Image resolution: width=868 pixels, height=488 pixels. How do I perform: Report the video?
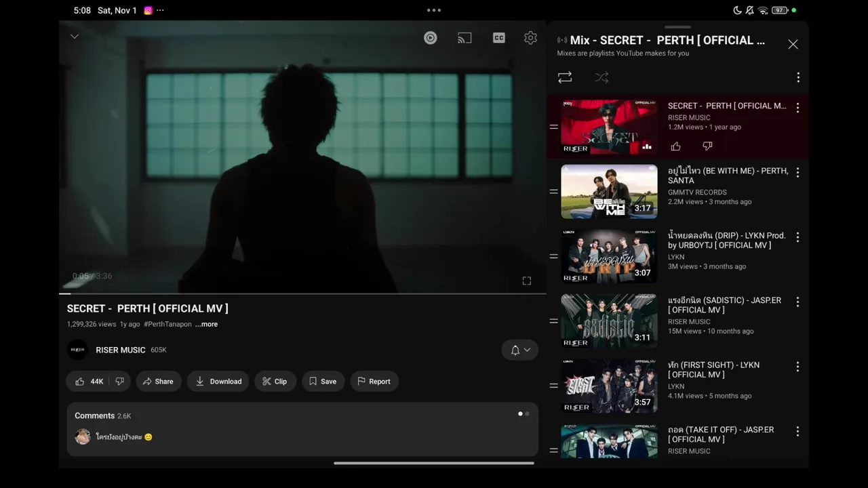coord(374,382)
